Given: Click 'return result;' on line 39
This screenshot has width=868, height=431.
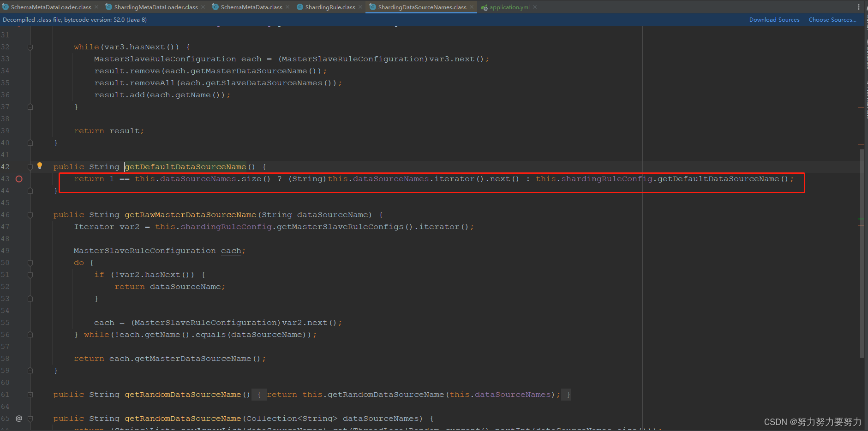Looking at the screenshot, I should click(109, 131).
